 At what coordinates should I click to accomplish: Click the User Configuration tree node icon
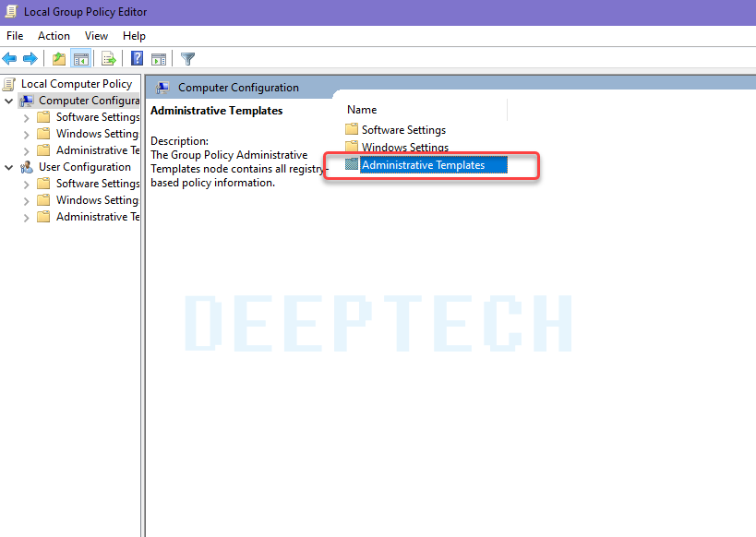[27, 167]
